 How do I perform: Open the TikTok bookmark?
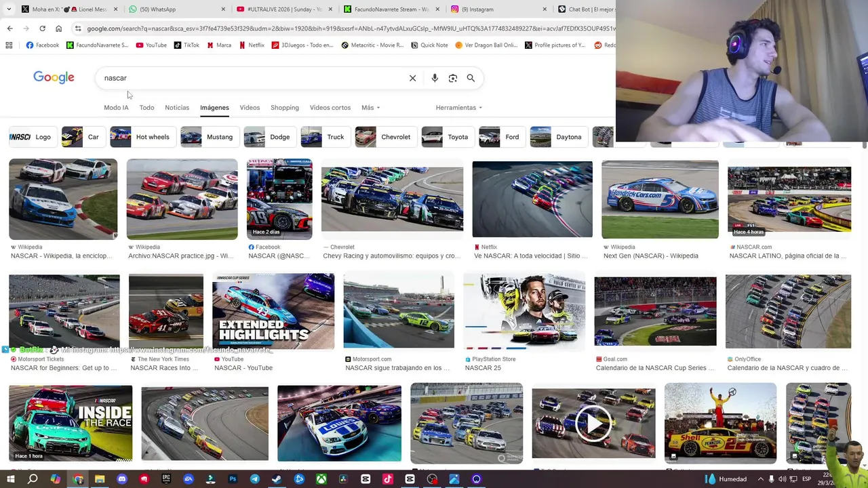coord(186,45)
